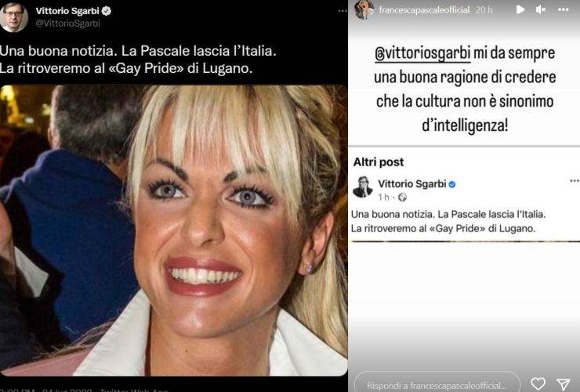The image size is (580, 392).
Task: Open the tweet's attached photo
Action: pos(173,230)
